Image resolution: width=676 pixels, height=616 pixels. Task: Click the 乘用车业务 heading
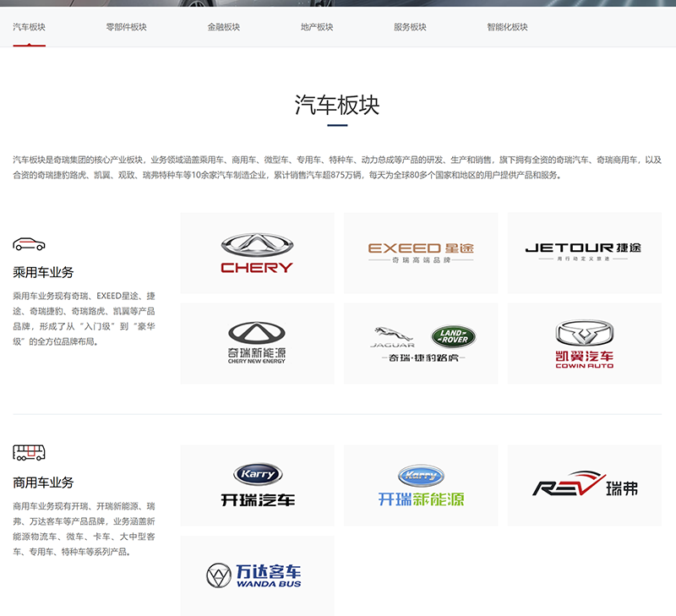(43, 272)
